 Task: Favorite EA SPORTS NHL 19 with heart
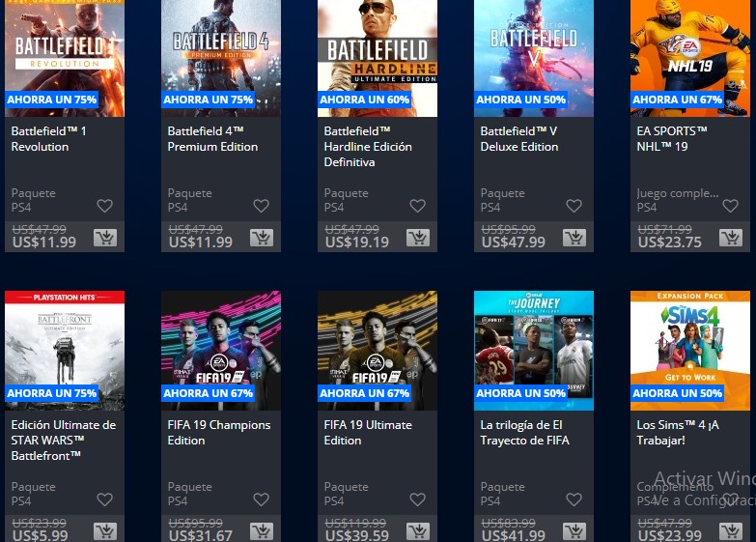730,206
